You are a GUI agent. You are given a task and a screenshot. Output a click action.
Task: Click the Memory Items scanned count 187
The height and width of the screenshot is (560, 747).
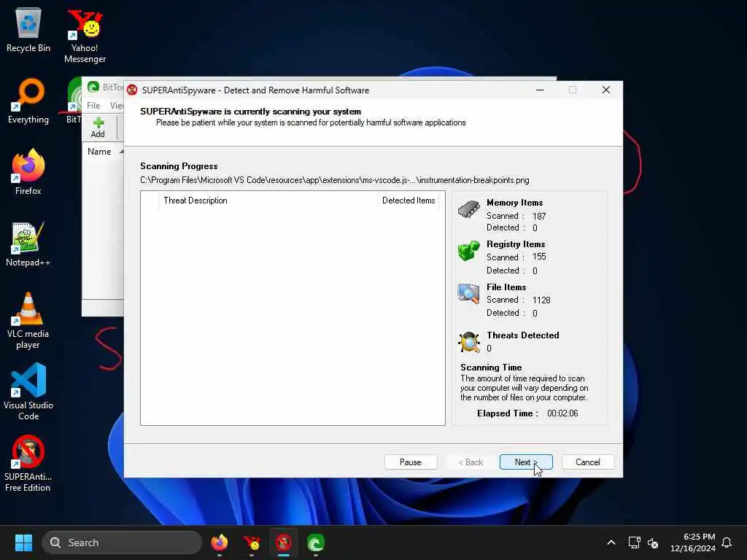point(539,216)
